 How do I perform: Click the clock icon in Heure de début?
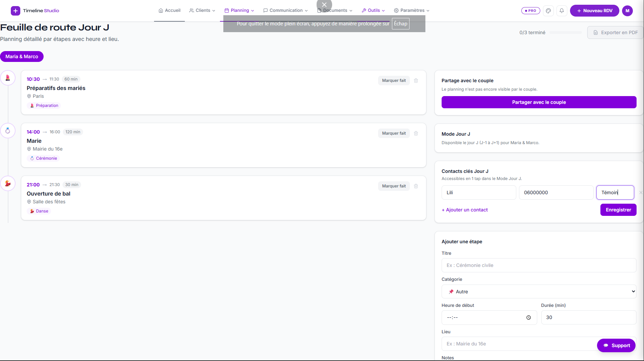pos(528,318)
